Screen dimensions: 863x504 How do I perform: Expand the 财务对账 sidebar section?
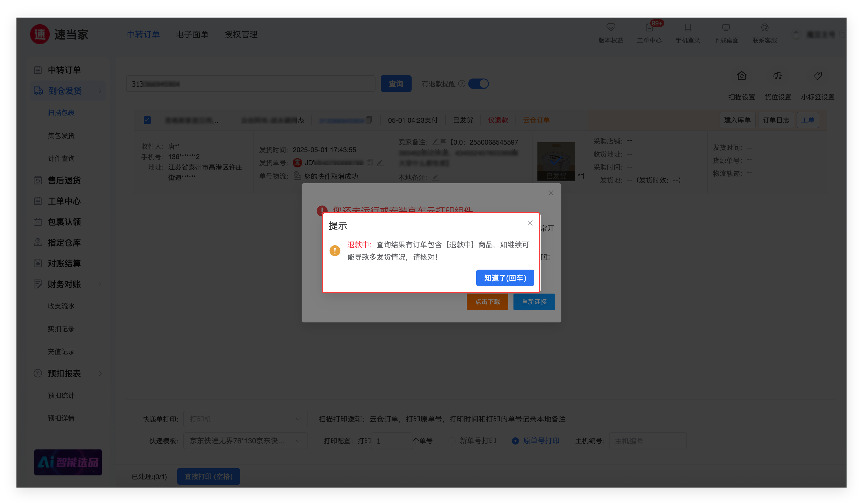[x=64, y=284]
